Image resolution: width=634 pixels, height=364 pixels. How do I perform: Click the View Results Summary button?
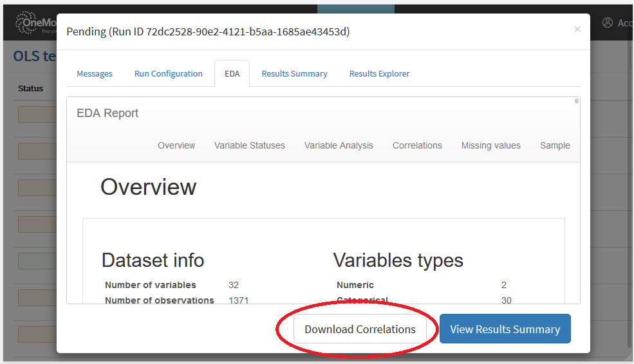point(505,329)
